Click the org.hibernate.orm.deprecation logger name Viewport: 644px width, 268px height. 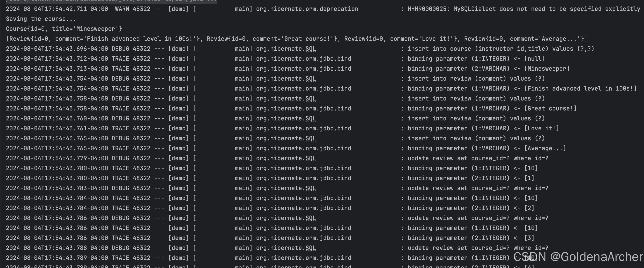click(x=307, y=9)
